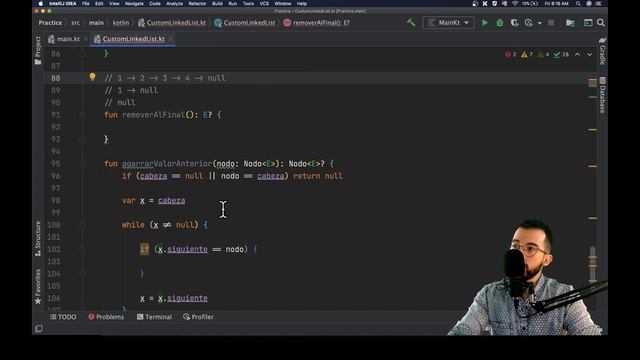Image resolution: width=640 pixels, height=360 pixels.
Task: Click the CustomLinkedList.kt file breadcrumb
Action: click(x=172, y=23)
